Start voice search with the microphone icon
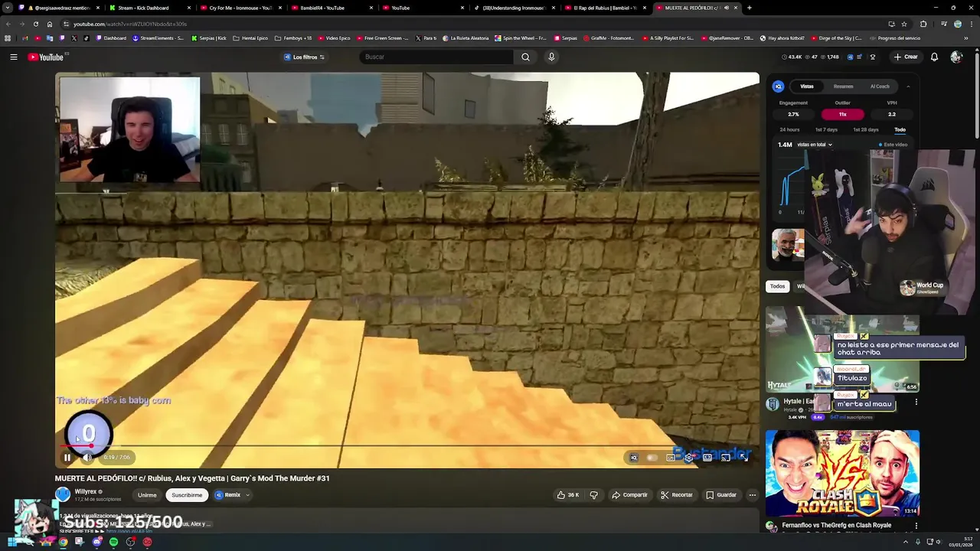Screen dimensions: 980x551 click(x=551, y=57)
